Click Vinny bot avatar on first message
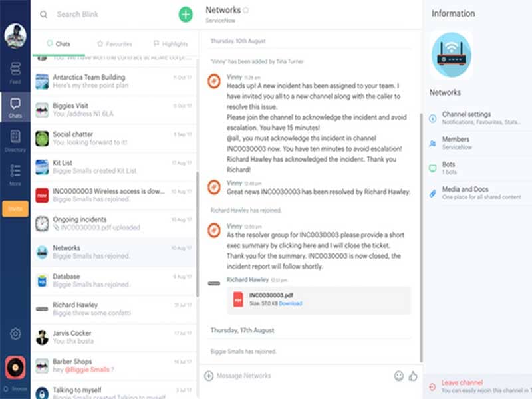The width and height of the screenshot is (532, 399). pyautogui.click(x=214, y=81)
